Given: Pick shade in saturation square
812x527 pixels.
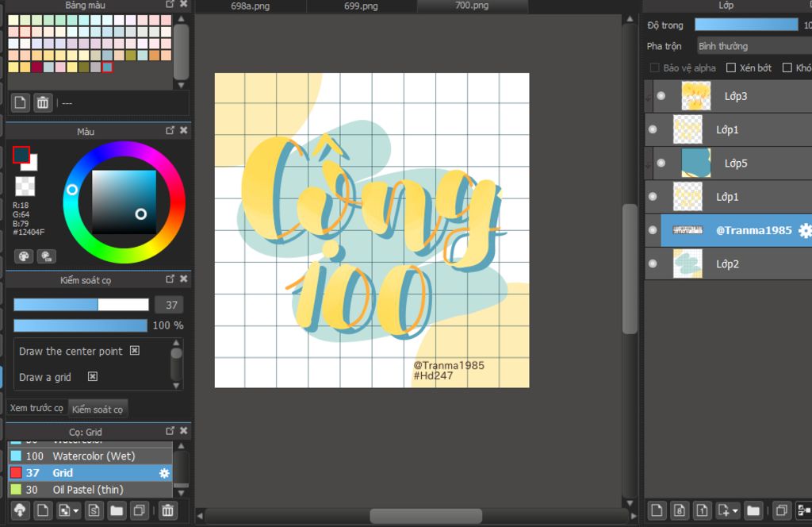Looking at the screenshot, I should click(x=124, y=202).
